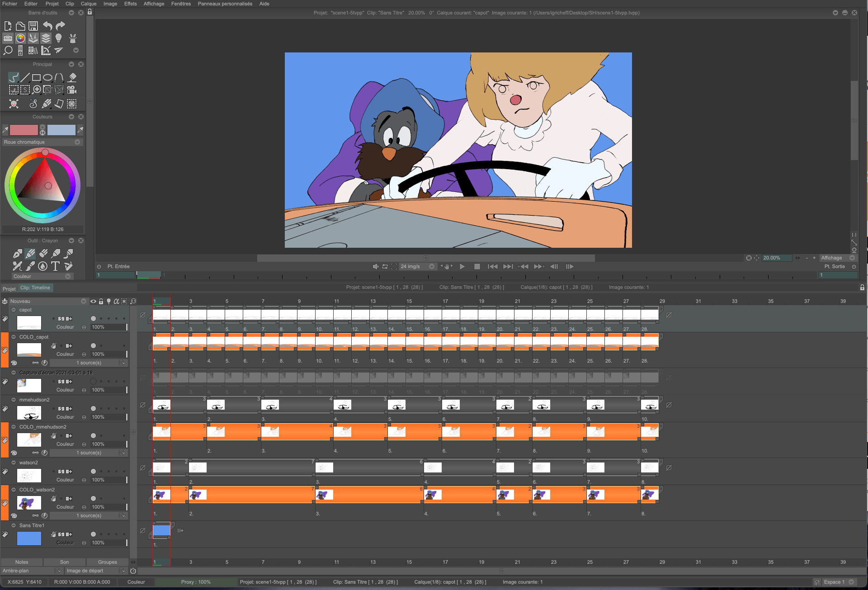
Task: Select the rectangle shape tool
Action: (x=37, y=77)
